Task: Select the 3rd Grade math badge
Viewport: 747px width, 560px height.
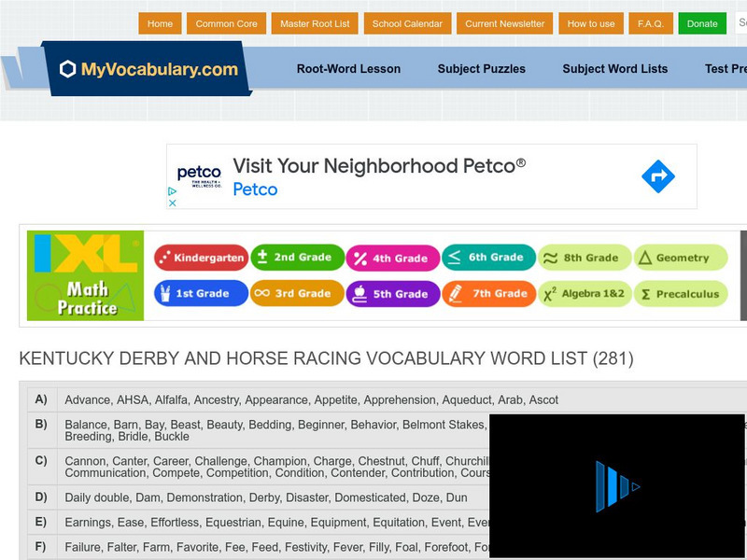Action: click(297, 293)
